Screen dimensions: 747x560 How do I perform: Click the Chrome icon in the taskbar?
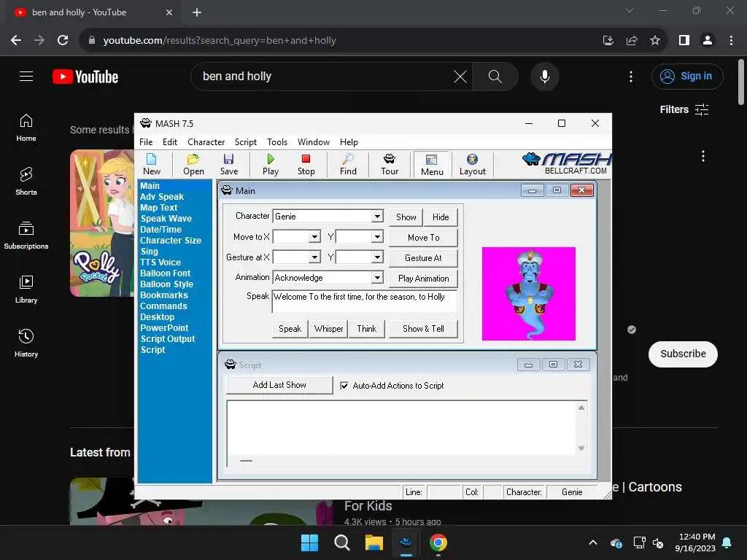pyautogui.click(x=438, y=542)
